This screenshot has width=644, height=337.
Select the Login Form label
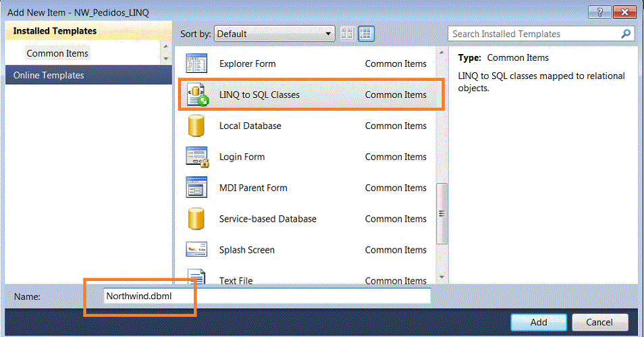(x=242, y=157)
